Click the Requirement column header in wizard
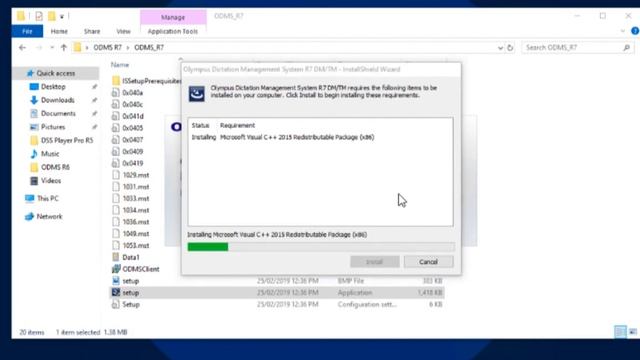640x360 pixels. coord(237,125)
